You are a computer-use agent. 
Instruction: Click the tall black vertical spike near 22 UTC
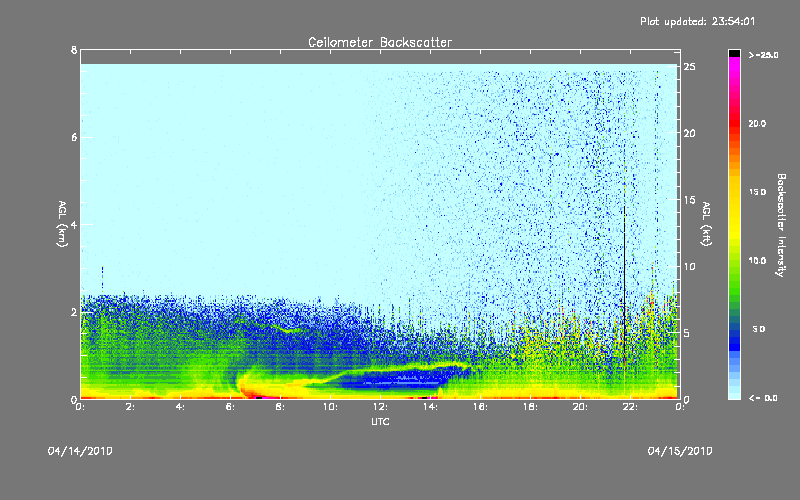tap(624, 281)
